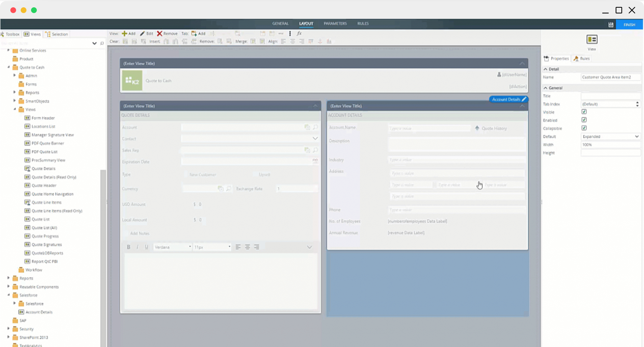Image resolution: width=644 pixels, height=347 pixels.
Task: Click the View Add button
Action: coord(129,33)
